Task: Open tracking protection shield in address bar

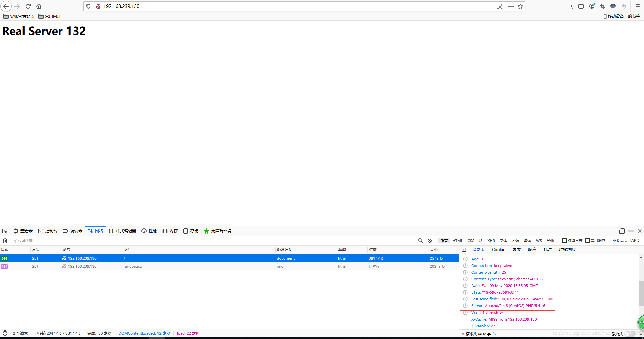Action: (x=88, y=6)
